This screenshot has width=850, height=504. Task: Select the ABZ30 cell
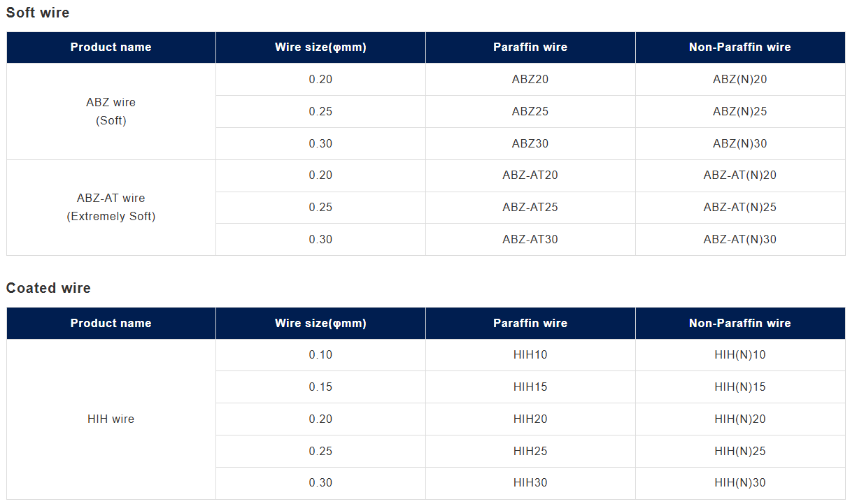(x=530, y=144)
